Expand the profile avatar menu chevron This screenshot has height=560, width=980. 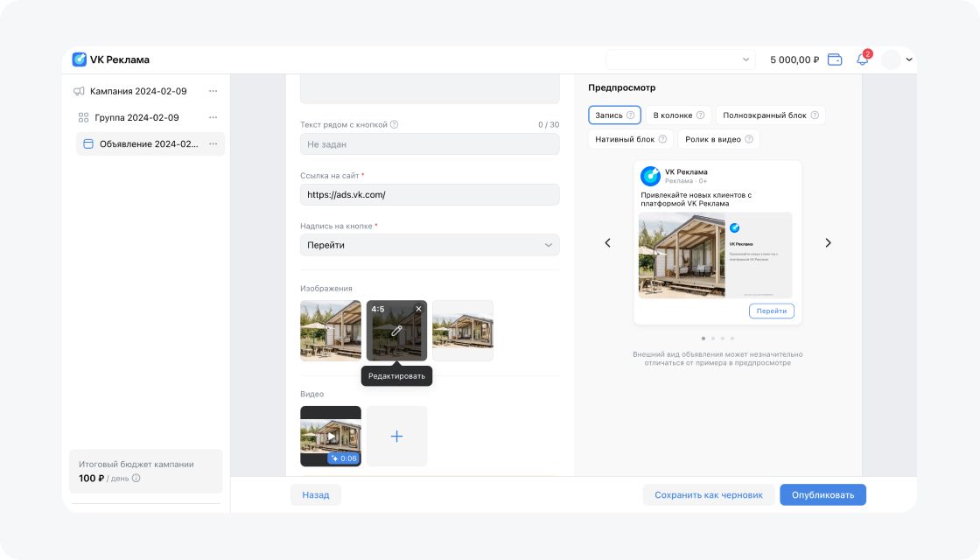click(x=909, y=59)
